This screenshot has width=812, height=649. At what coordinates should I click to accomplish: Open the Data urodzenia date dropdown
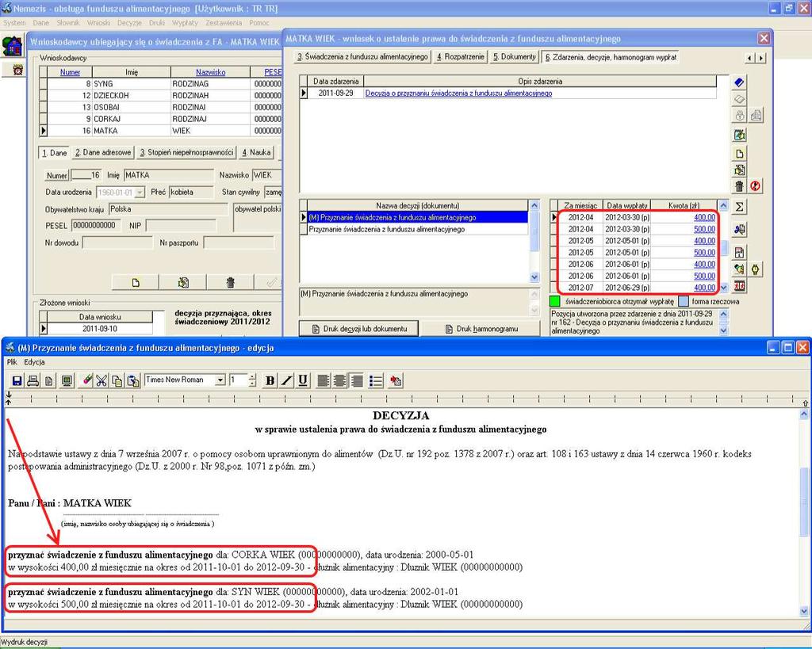[140, 193]
